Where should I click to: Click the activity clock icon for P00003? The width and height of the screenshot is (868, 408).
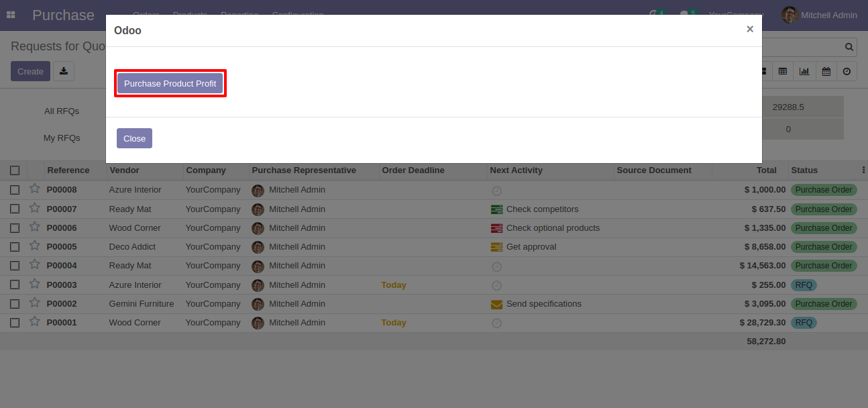[x=496, y=285]
